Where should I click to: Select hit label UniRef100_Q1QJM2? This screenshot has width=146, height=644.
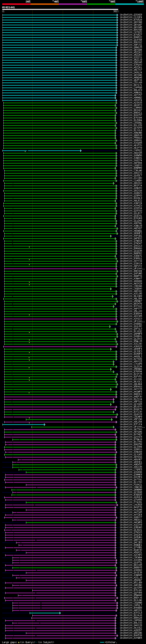tap(131, 326)
